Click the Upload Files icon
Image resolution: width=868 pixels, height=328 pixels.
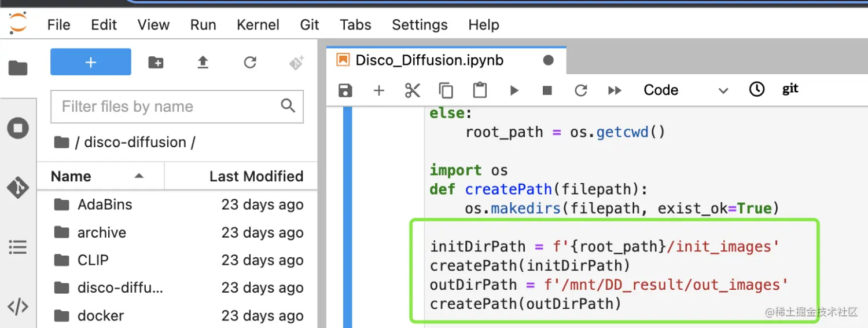click(203, 63)
